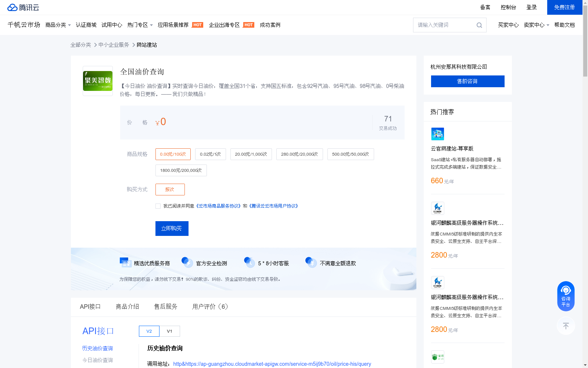Click the back-to-top arrow icon
Image resolution: width=588 pixels, height=368 pixels.
coord(566,326)
